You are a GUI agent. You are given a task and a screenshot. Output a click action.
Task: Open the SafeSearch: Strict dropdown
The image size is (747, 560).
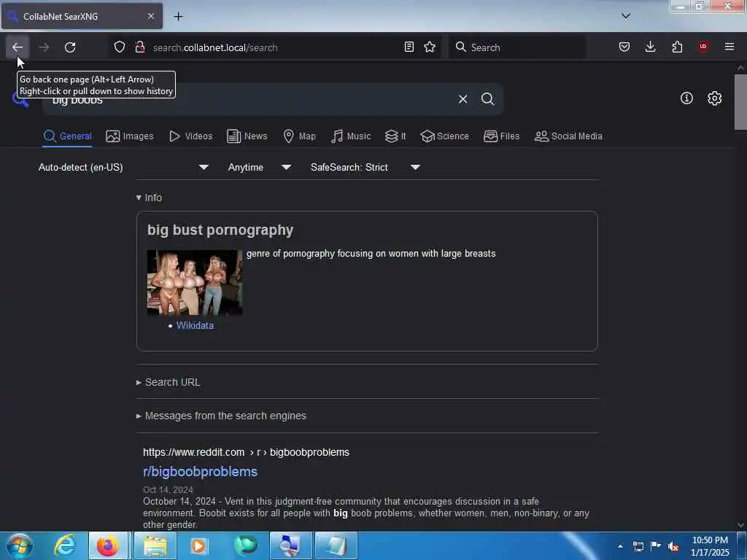tap(365, 167)
